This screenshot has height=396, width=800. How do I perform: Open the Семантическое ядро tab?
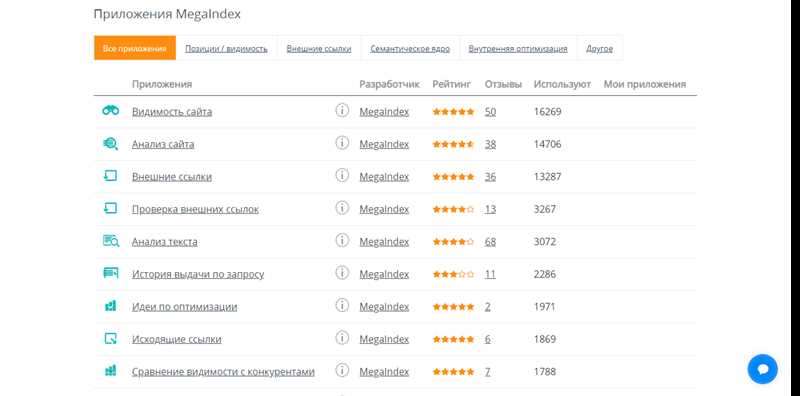(x=410, y=48)
